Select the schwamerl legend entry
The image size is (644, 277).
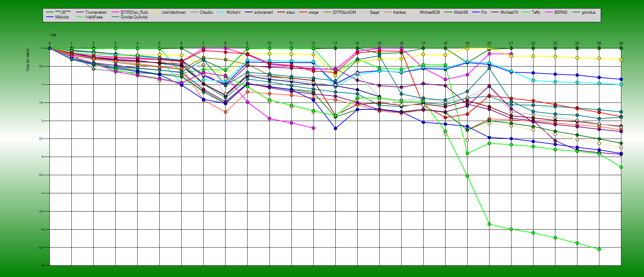click(263, 12)
